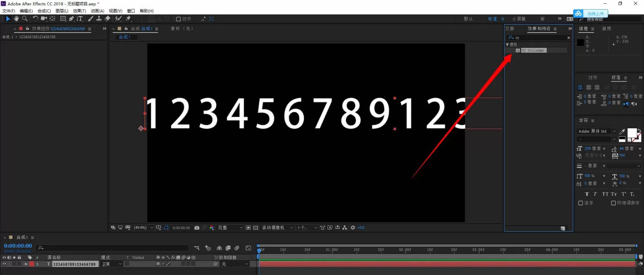Toggle lock on the effect controls panel

pos(27,29)
